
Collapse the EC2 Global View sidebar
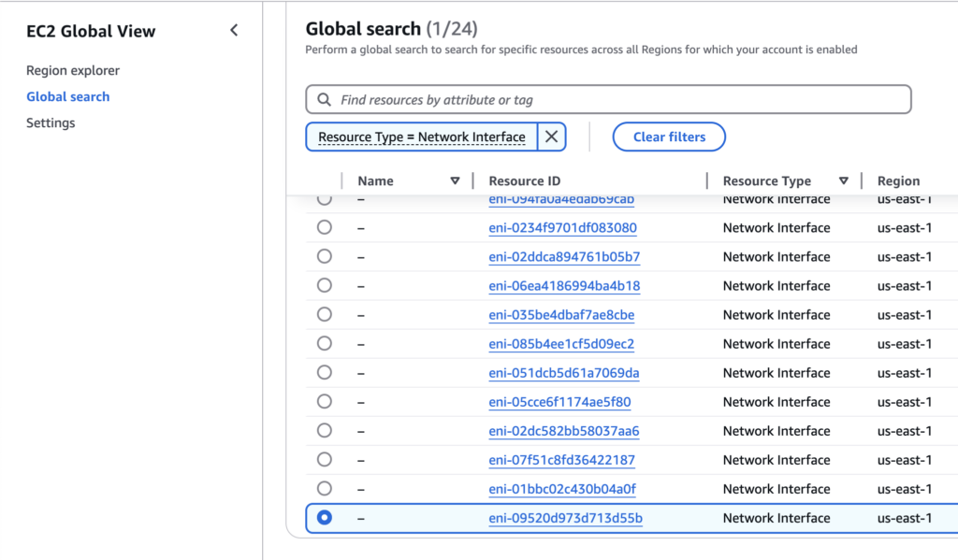coord(234,31)
